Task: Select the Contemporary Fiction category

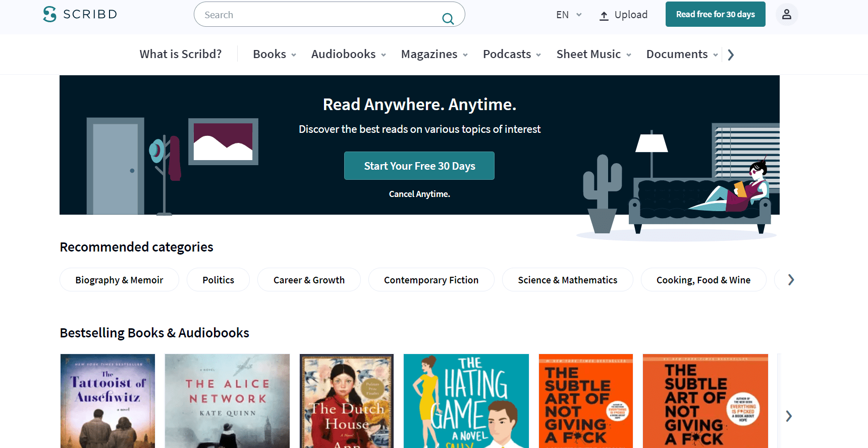Action: (x=431, y=280)
